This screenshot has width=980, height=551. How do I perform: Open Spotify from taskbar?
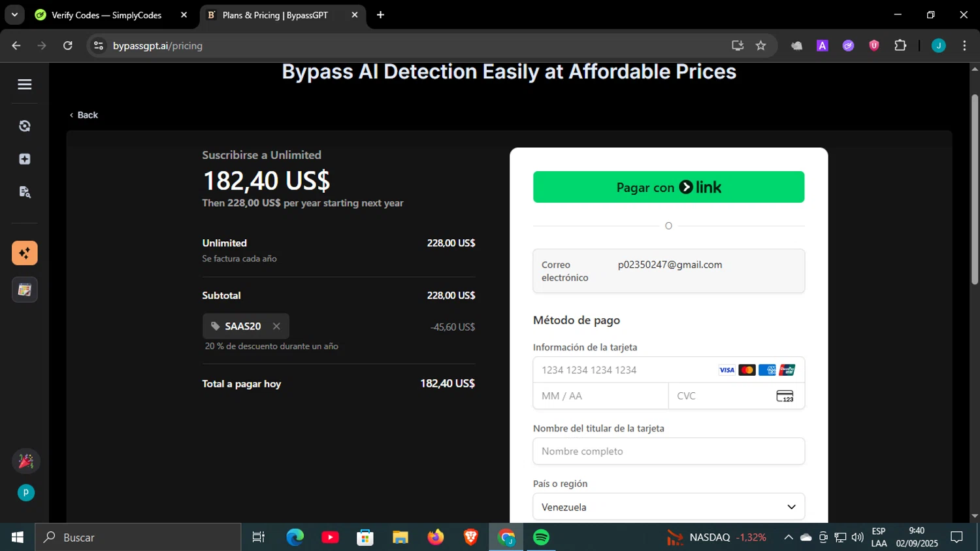point(541,537)
